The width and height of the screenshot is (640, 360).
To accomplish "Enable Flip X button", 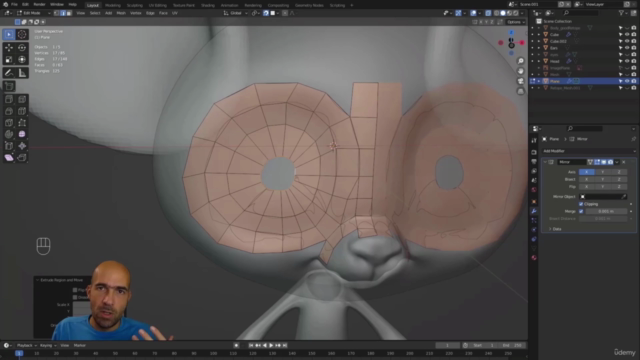I will [587, 187].
